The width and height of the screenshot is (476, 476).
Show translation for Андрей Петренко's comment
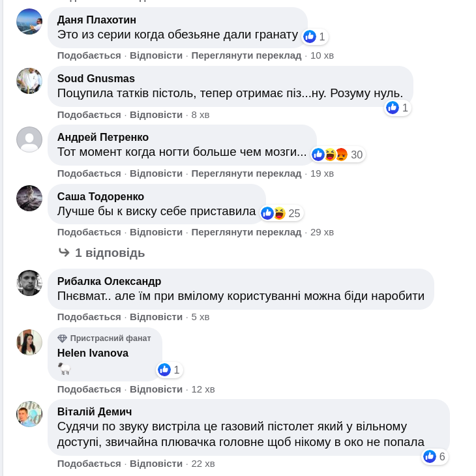click(x=246, y=173)
